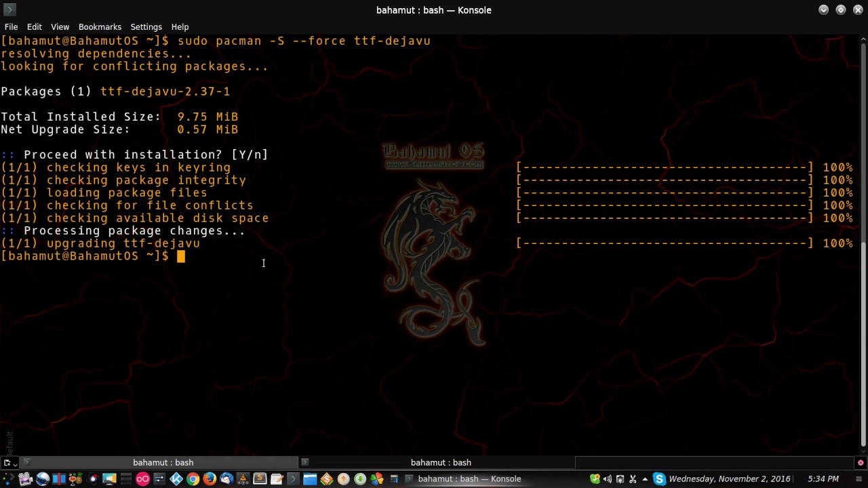This screenshot has height=488, width=868.
Task: Open the Help menu
Action: (180, 26)
